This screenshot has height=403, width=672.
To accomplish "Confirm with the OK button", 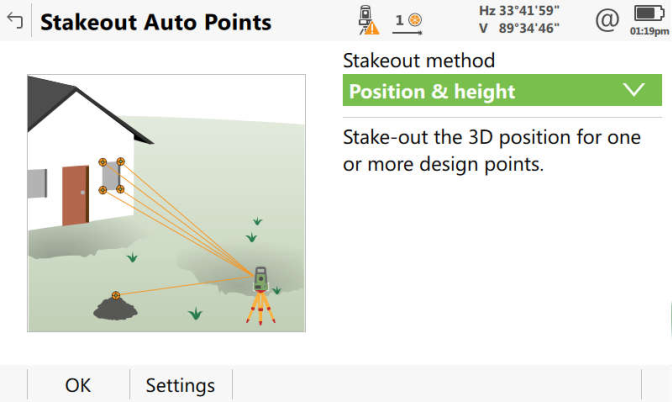I will click(78, 385).
